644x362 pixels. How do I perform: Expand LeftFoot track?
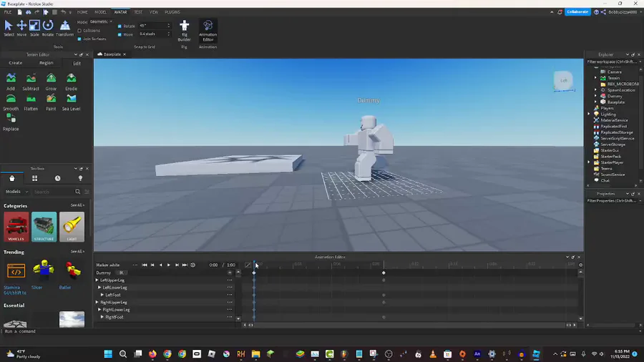102,295
